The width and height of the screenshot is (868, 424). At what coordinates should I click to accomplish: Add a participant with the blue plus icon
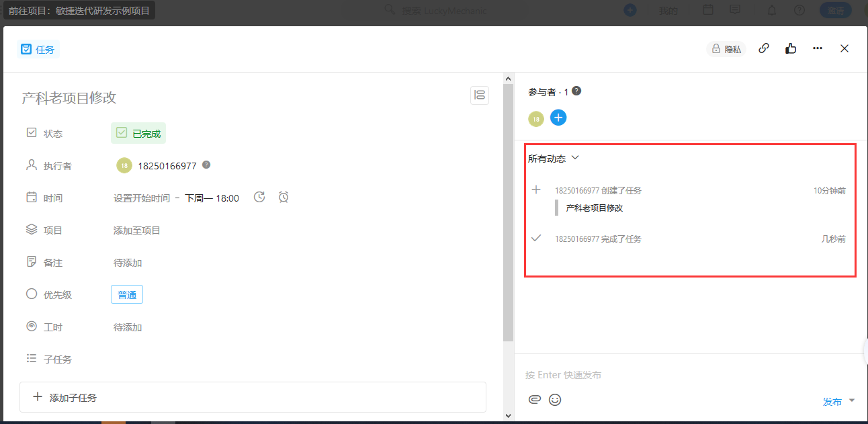[558, 118]
